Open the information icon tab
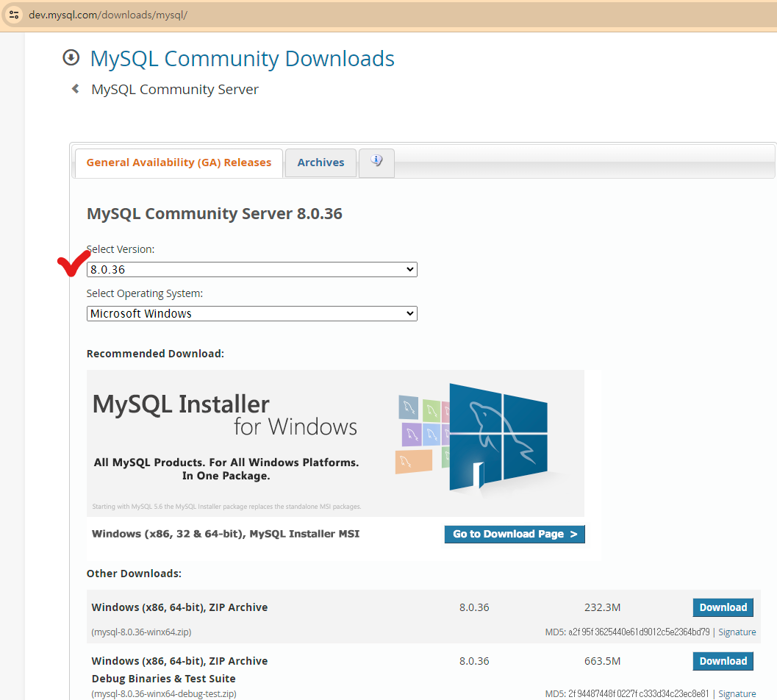This screenshot has width=777, height=700. [376, 162]
